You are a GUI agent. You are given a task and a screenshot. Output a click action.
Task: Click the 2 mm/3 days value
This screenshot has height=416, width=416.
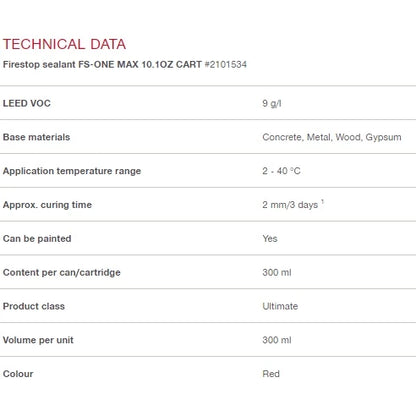(x=290, y=205)
